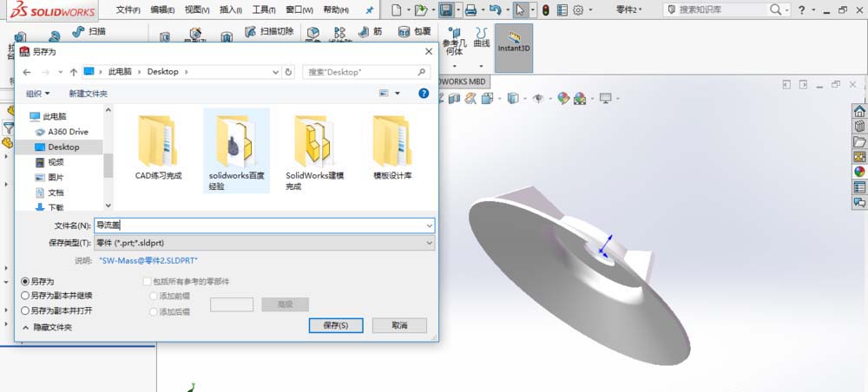Click the 文件名 input field
The image size is (868, 392).
(260, 225)
